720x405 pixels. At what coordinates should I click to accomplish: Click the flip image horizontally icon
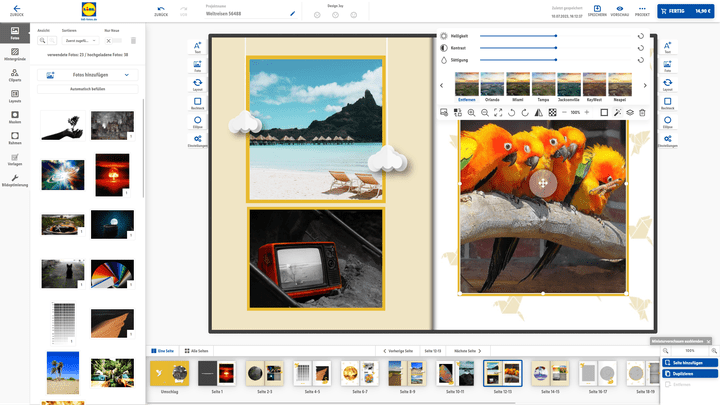coord(539,113)
